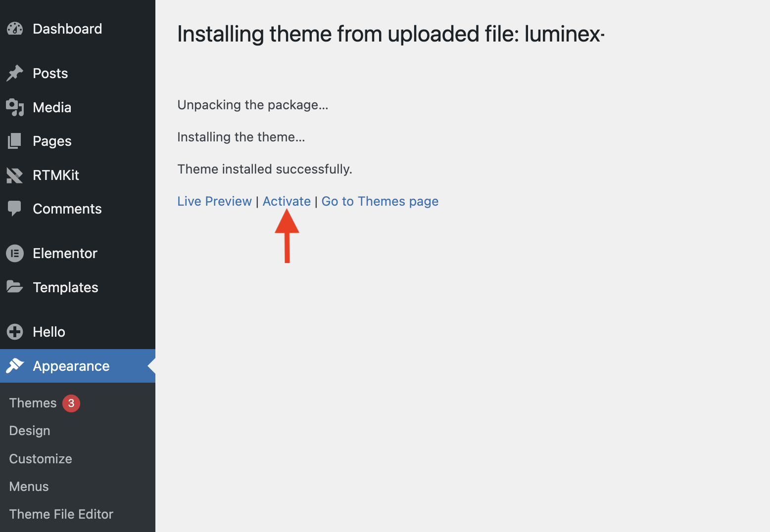
Task: Click the Posts pushpin icon
Action: point(15,73)
